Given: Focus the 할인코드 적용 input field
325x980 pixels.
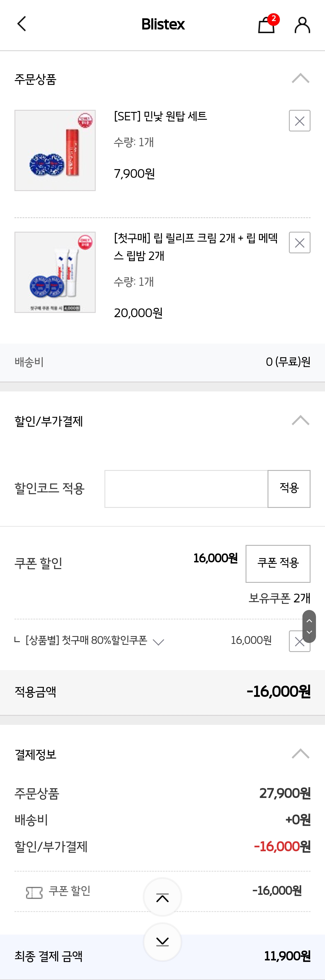Looking at the screenshot, I should (x=186, y=488).
